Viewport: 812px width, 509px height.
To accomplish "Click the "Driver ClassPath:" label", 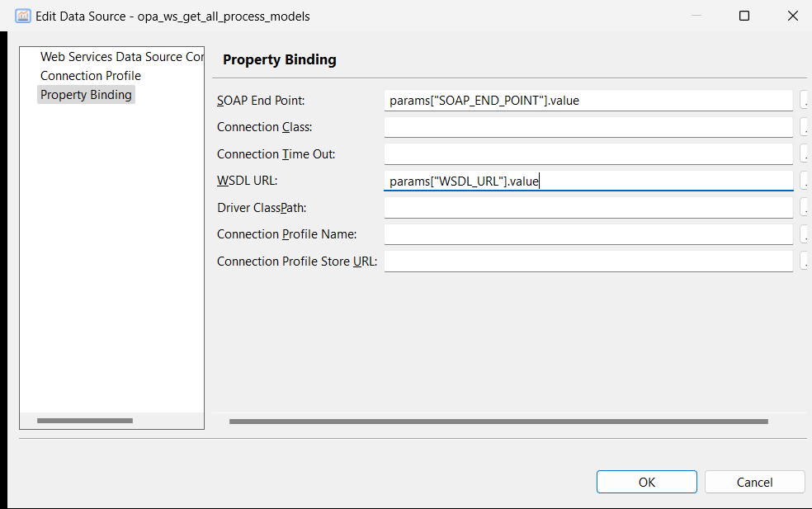I will (x=262, y=208).
